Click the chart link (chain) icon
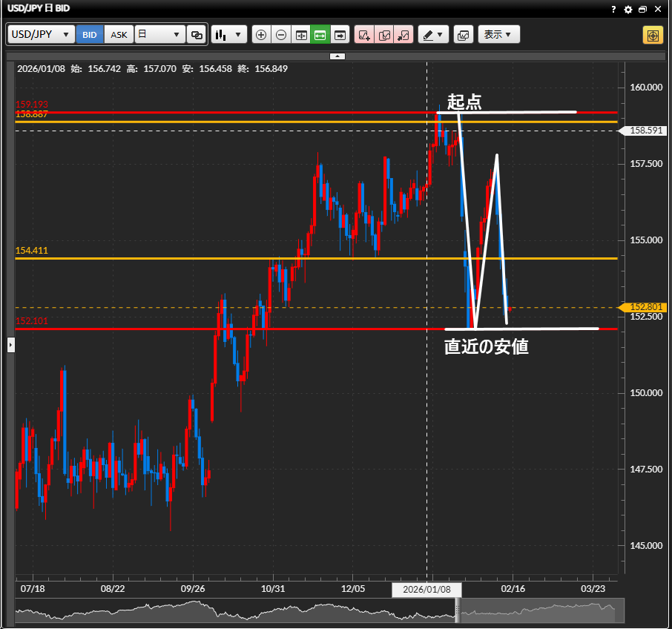Screen dimensions: 672x629 [197, 35]
